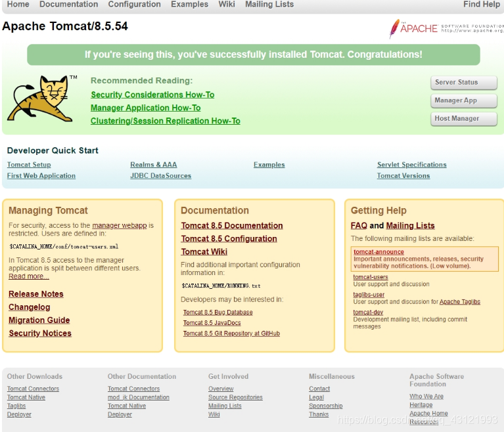Open the Documentation nav item
Image resolution: width=504 pixels, height=432 pixels.
(x=68, y=4)
